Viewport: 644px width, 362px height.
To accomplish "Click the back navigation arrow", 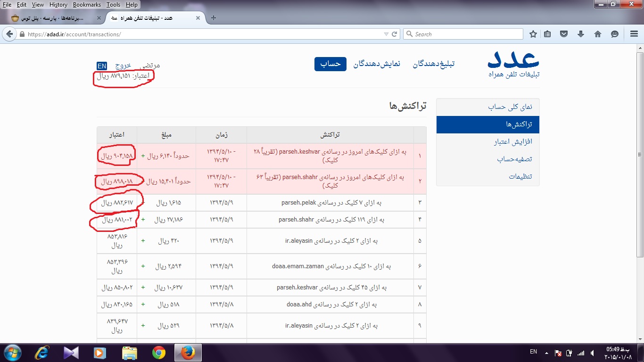I will pos(9,34).
